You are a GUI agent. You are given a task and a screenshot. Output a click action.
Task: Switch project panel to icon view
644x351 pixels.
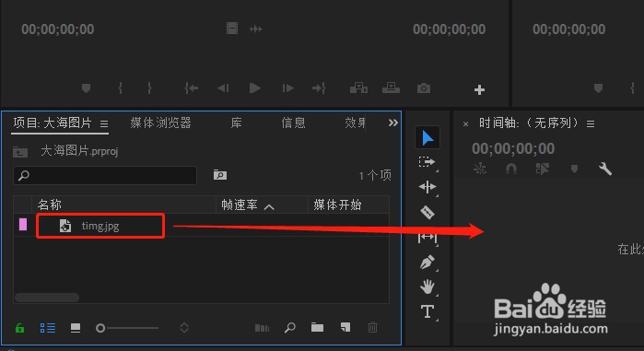[x=76, y=328]
